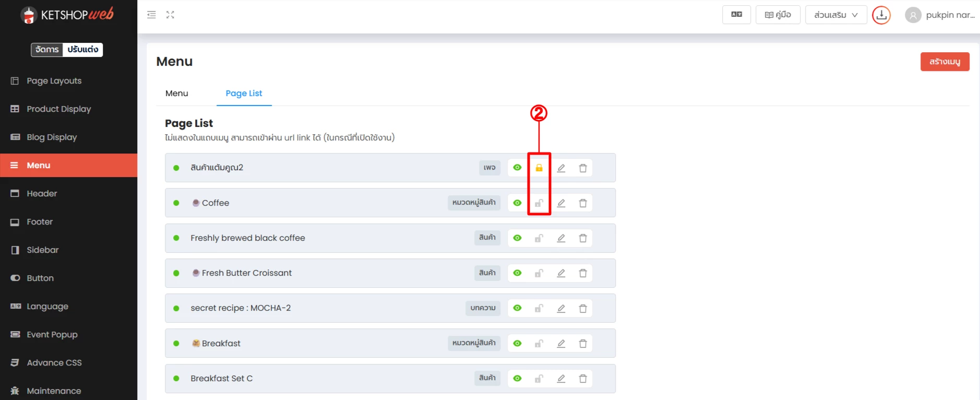980x400 pixels.
Task: Select the Menu sidebar item
Action: click(x=68, y=165)
